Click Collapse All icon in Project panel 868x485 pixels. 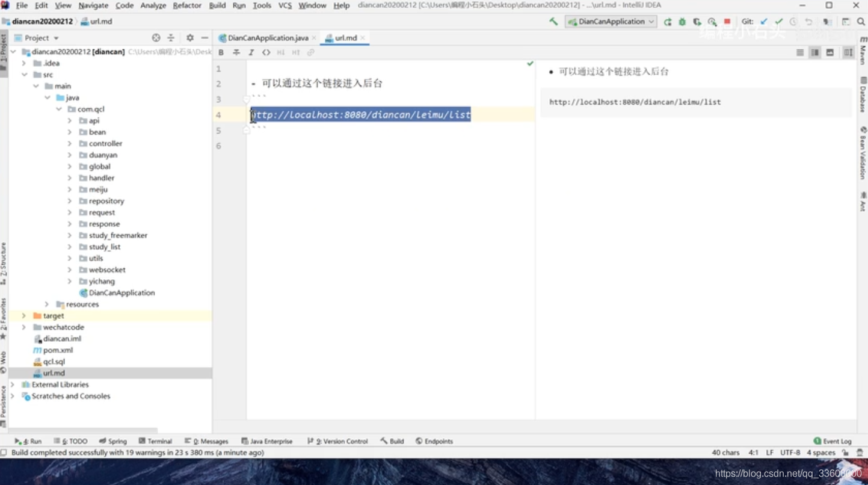171,37
